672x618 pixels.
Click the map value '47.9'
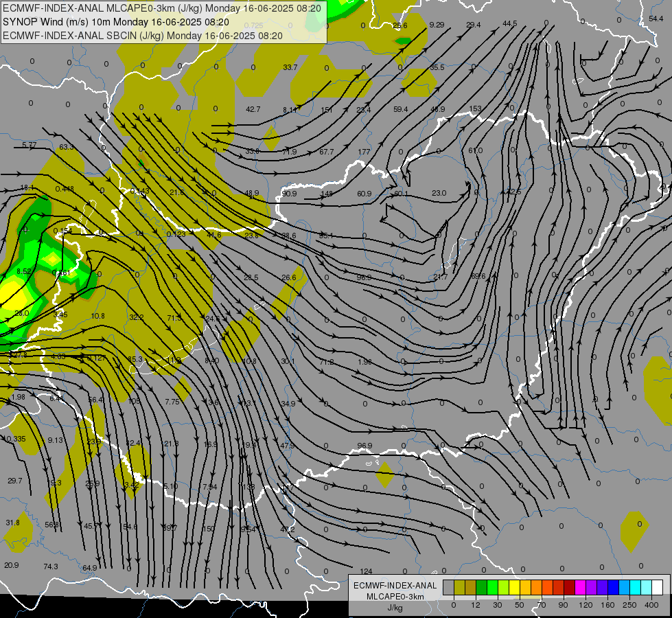(x=287, y=446)
